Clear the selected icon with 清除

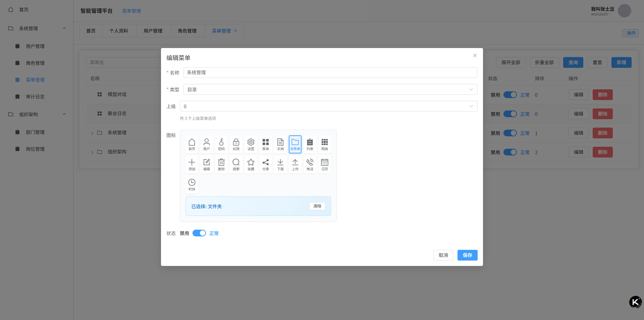pos(317,206)
